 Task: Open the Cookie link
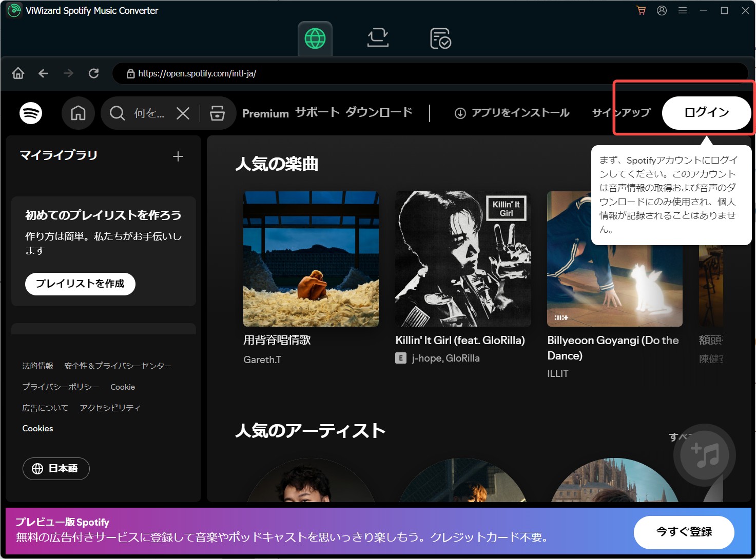pos(123,387)
